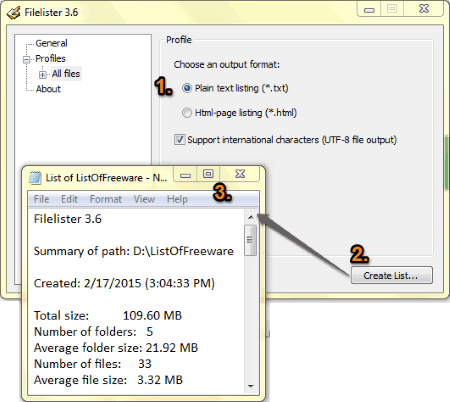This screenshot has height=402, width=450.
Task: Click the 'Created: 2/17/2015' line in Notepad
Action: (x=124, y=283)
